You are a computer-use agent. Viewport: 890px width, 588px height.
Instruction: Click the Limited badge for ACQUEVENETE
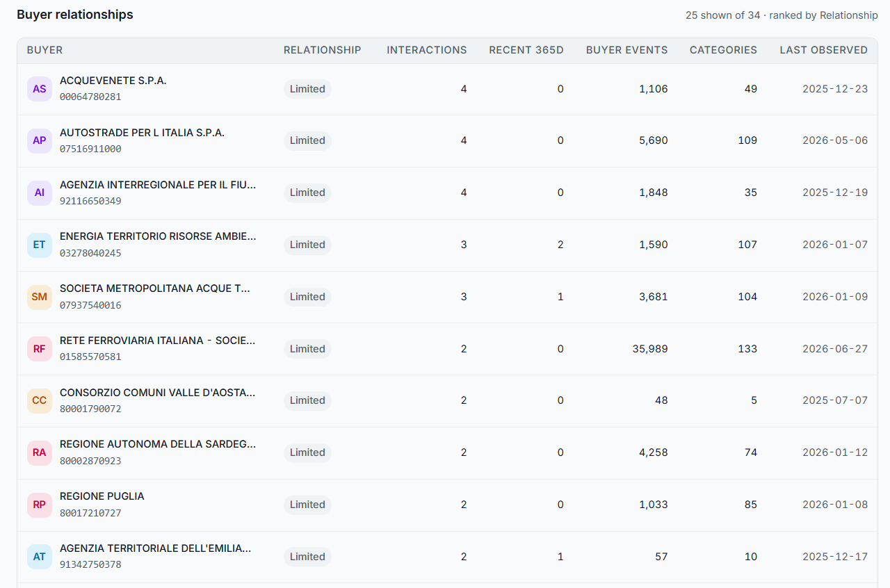[x=307, y=89]
